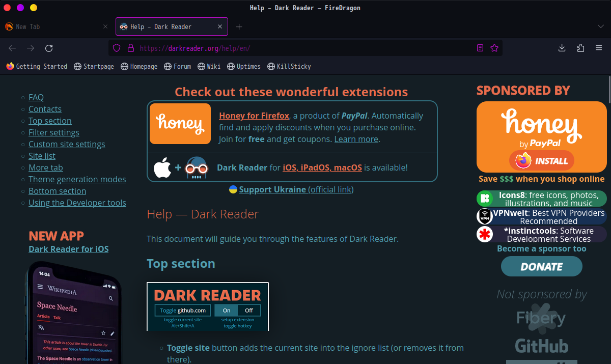Switch to the New Tab tab
611x364 pixels.
pos(57,26)
